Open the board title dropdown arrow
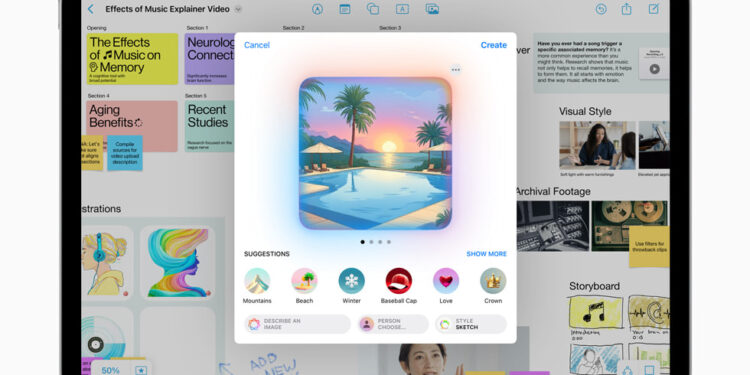Image resolution: width=750 pixels, height=375 pixels. [238, 9]
